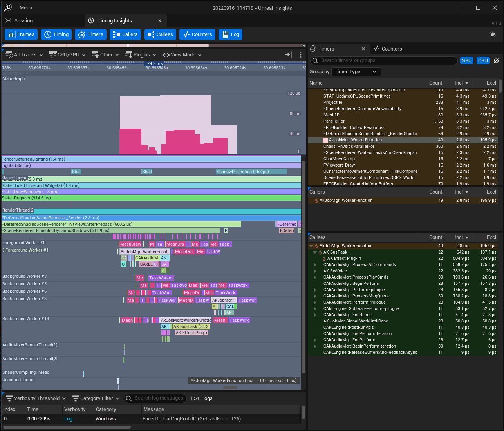Screen dimensions: 504x431
Task: Select the Chaos_PhysicsParallelFor timer row
Action: [x=403, y=147]
